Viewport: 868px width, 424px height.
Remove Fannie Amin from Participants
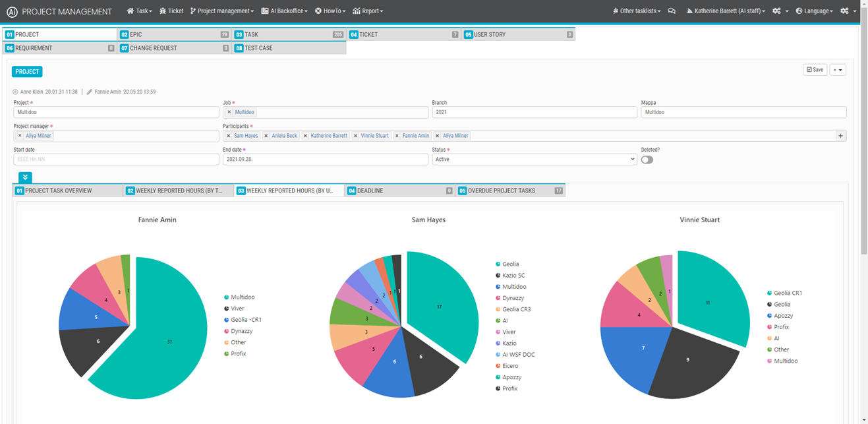click(397, 136)
